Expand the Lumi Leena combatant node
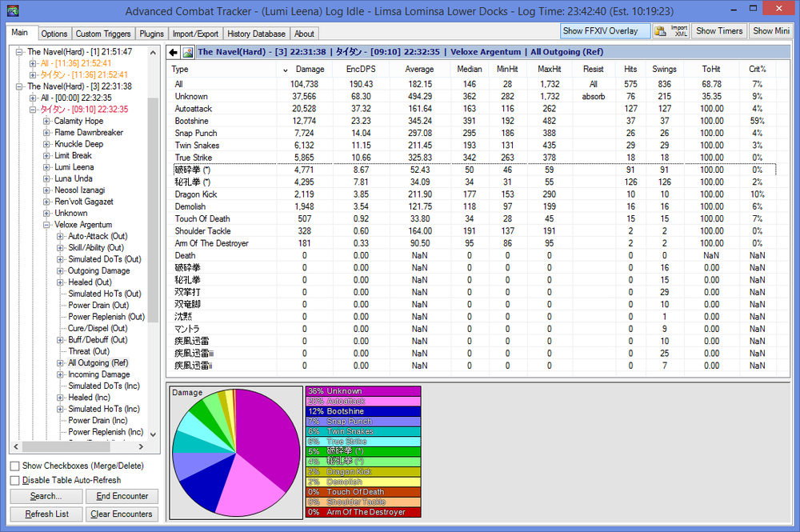This screenshot has width=800, height=532. (x=46, y=166)
